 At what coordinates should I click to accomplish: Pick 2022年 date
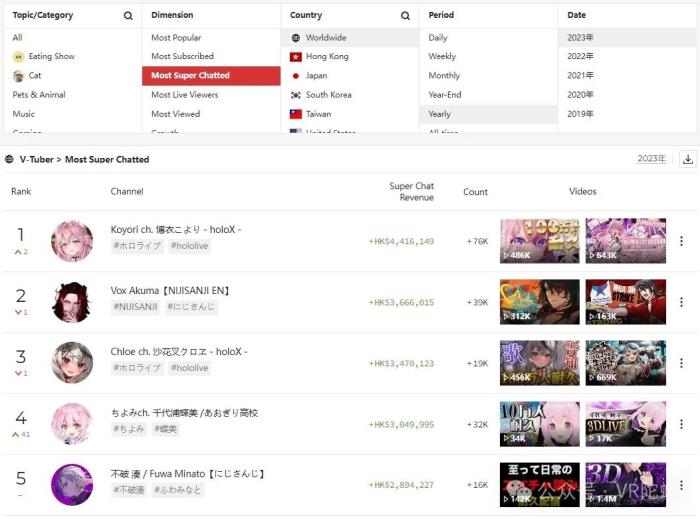pos(580,56)
